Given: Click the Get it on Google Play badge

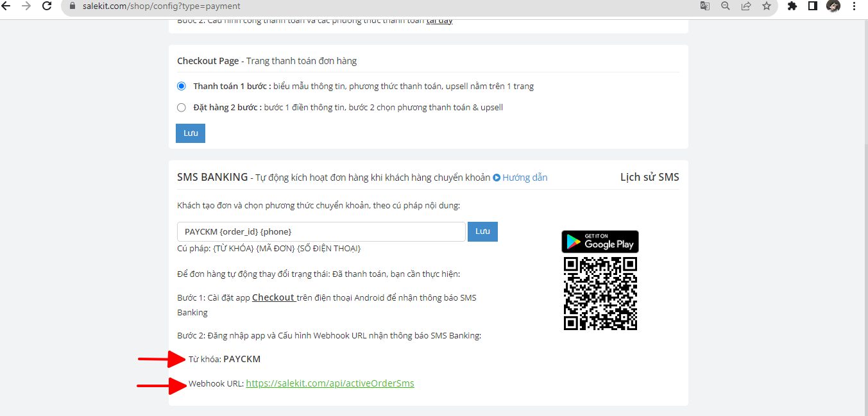Looking at the screenshot, I should click(x=600, y=242).
